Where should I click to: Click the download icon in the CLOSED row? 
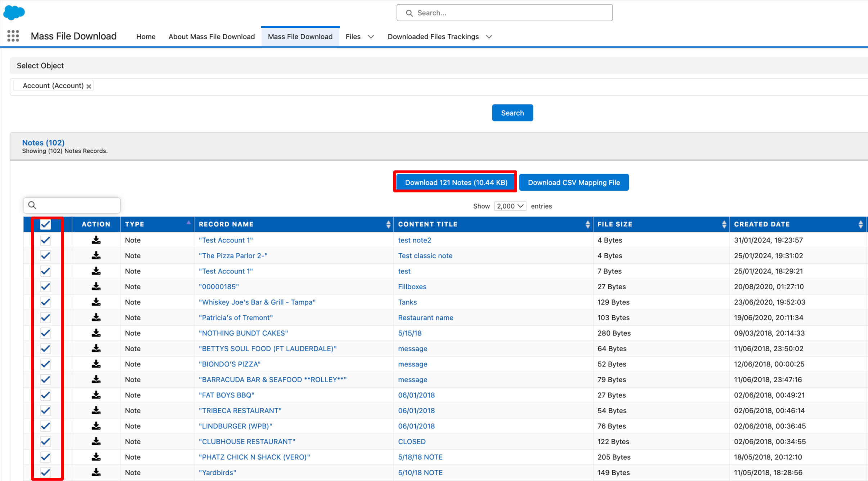click(96, 441)
